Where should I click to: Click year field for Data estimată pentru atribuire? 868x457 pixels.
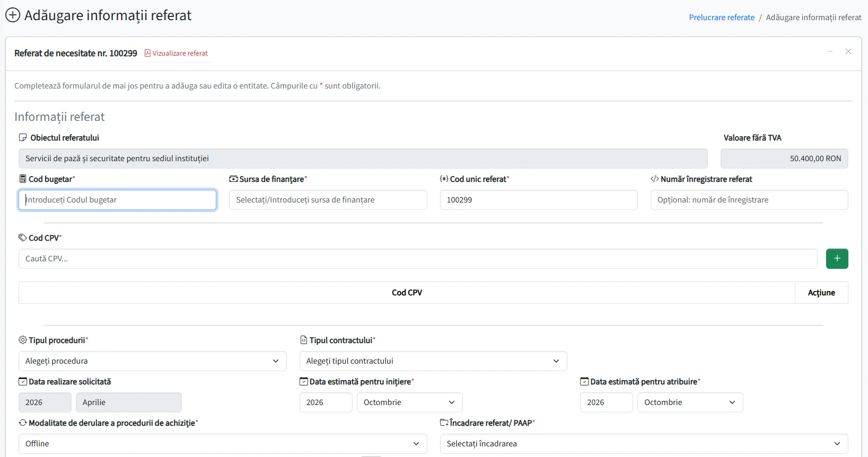[607, 402]
